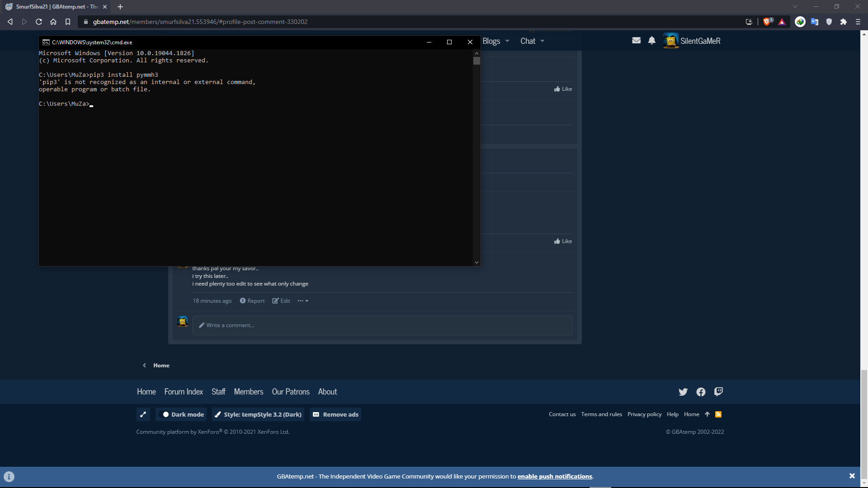The width and height of the screenshot is (868, 488).
Task: Open Google Translate extension icon
Action: (x=815, y=22)
